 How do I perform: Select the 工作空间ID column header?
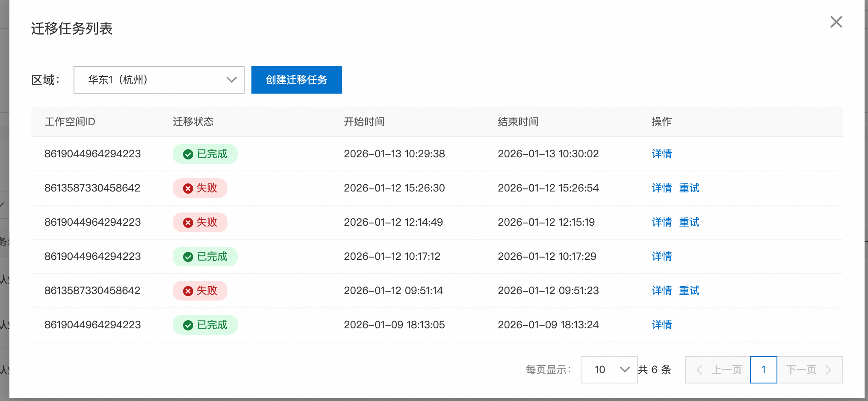pyautogui.click(x=70, y=122)
